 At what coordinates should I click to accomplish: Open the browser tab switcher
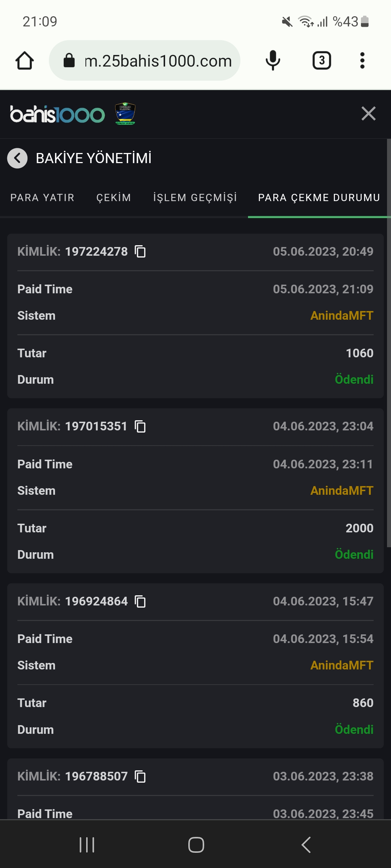[x=321, y=60]
